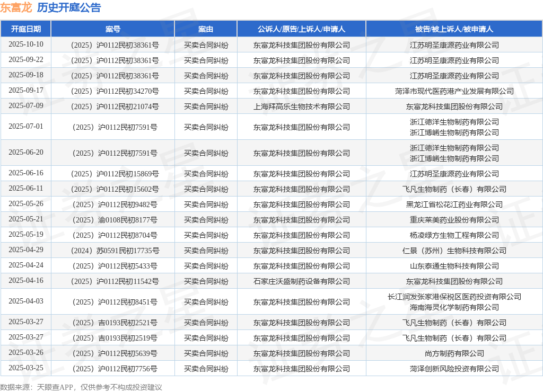The image size is (543, 392).
Task: Click the date 2025-05-26
Action: [26, 203]
